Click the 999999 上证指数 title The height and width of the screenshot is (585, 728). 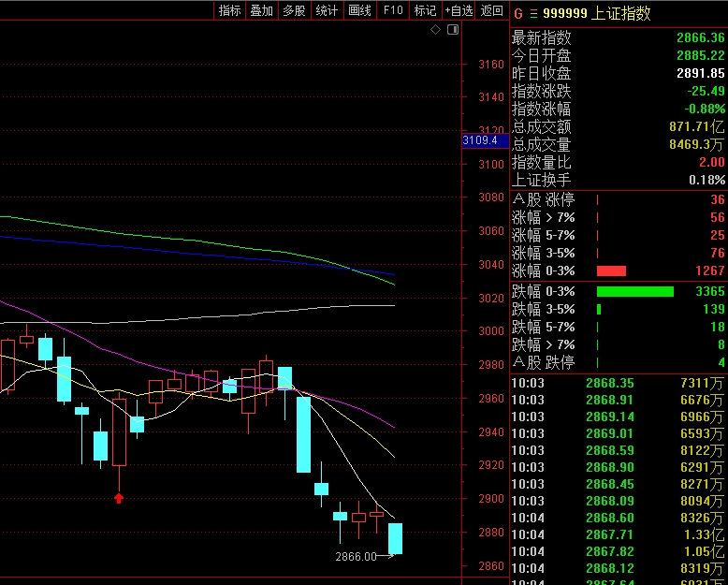[x=597, y=13]
